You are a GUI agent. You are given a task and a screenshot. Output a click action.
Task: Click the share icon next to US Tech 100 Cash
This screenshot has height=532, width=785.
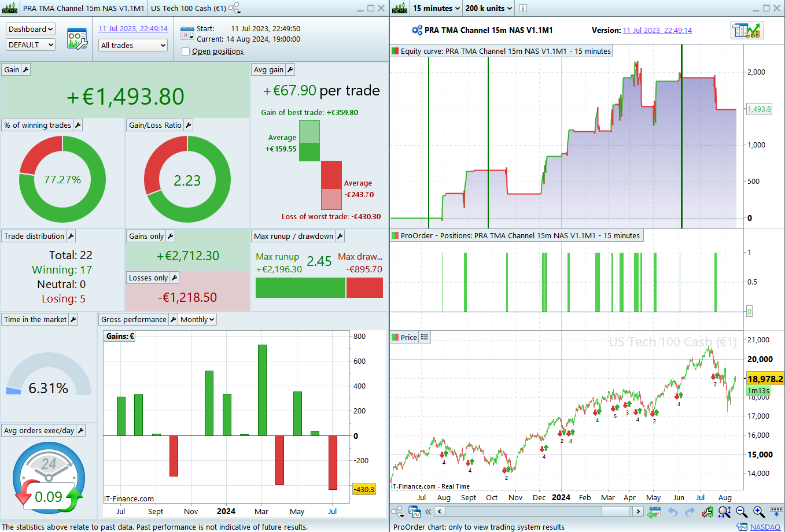point(234,8)
